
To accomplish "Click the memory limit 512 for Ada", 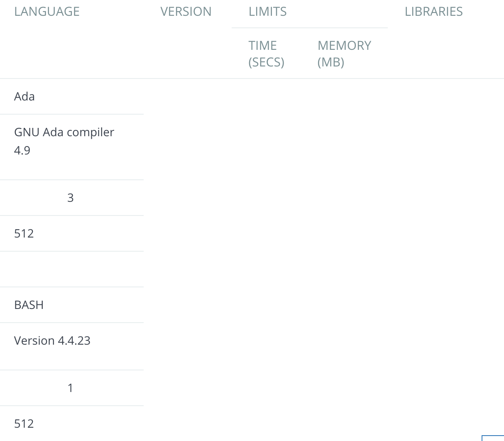I will tap(24, 233).
